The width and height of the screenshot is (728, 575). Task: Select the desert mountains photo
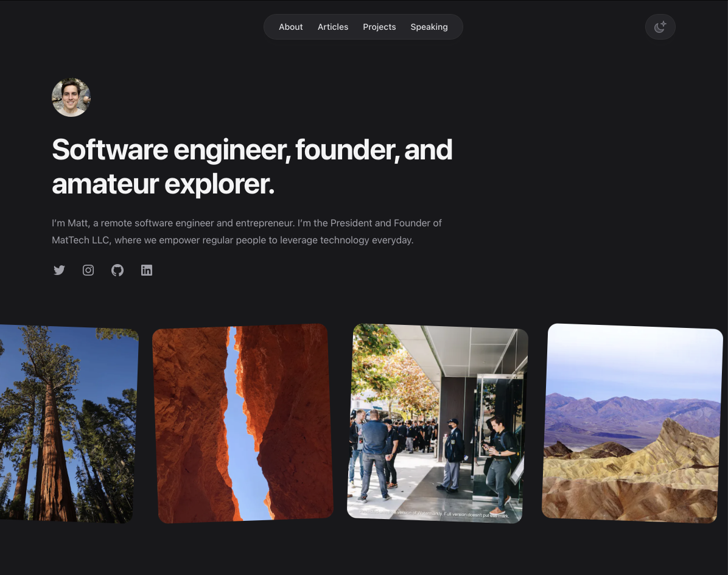632,423
